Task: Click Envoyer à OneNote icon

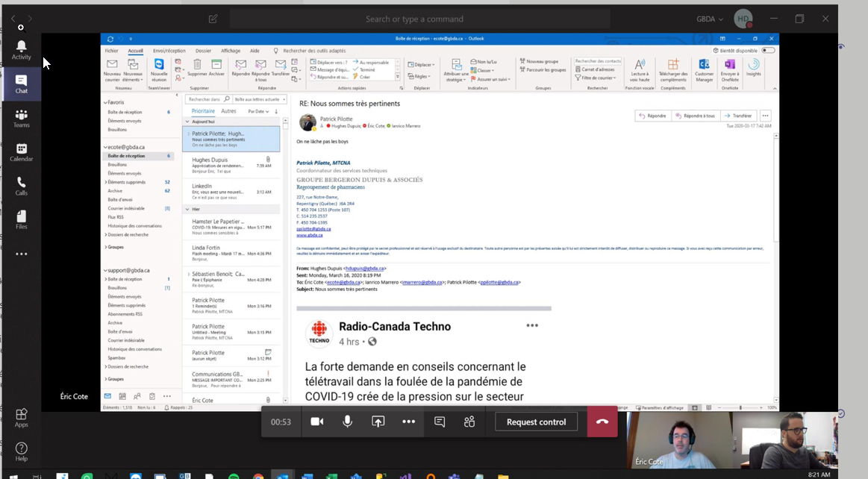Action: click(x=730, y=71)
